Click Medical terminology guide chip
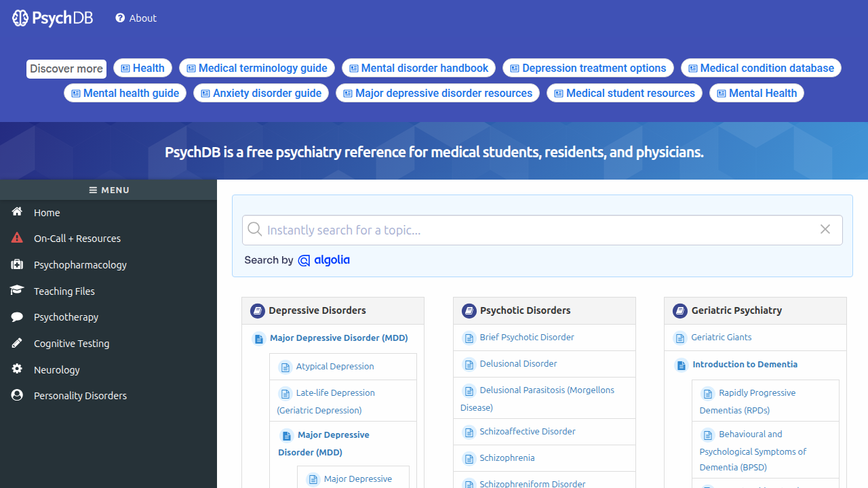This screenshot has height=488, width=868. click(x=257, y=68)
